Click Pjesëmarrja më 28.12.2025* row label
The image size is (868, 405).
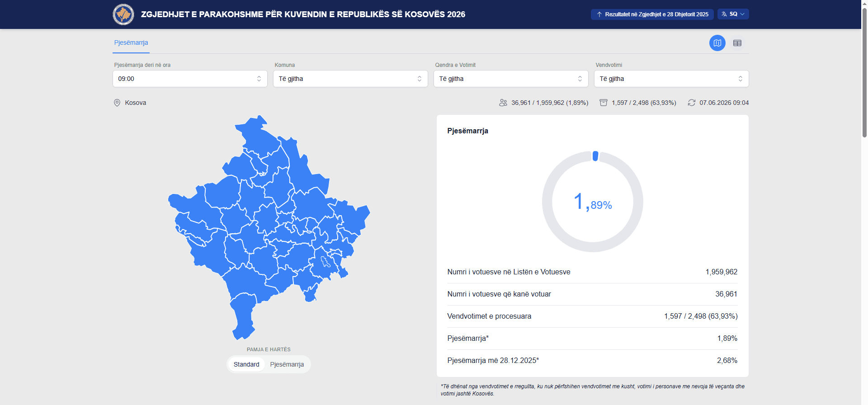(493, 360)
